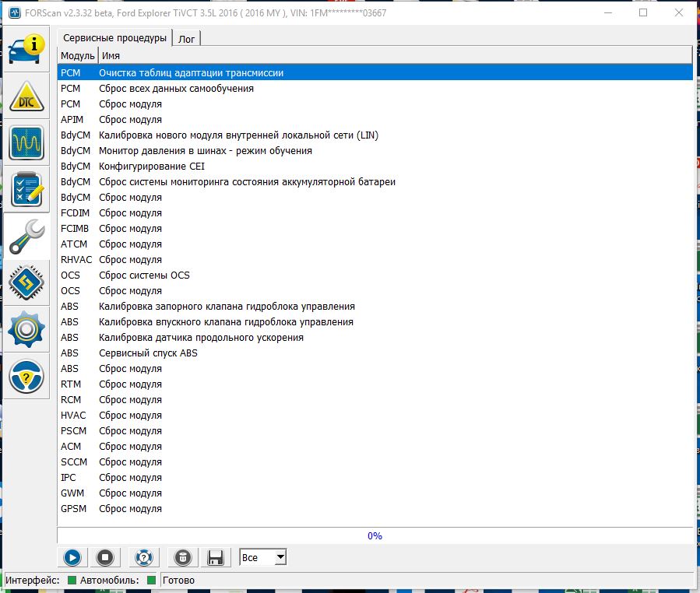
Task: Open the DTC trouble codes section
Action: tap(26, 97)
